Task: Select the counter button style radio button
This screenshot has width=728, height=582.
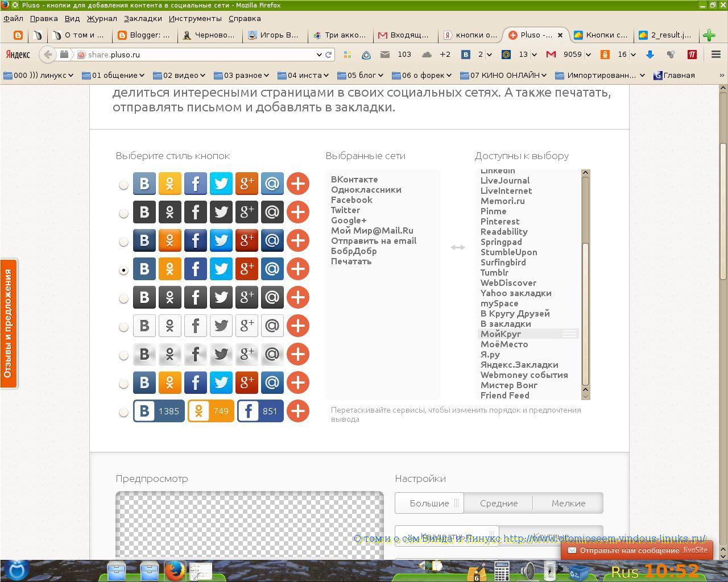Action: click(x=123, y=412)
